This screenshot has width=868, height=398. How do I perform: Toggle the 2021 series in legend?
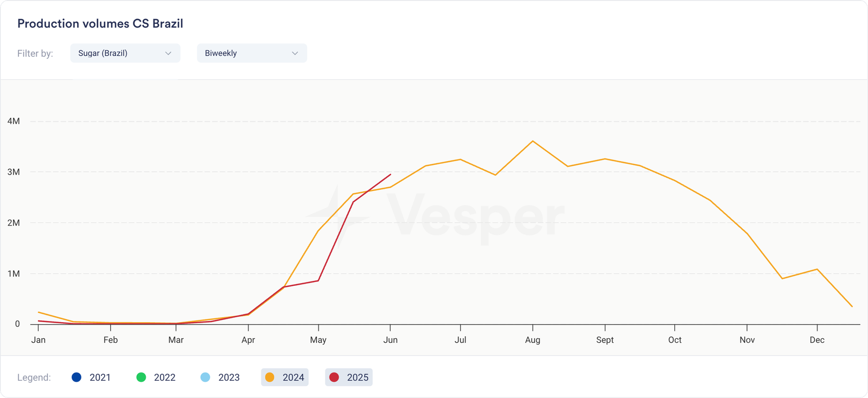[x=91, y=377]
